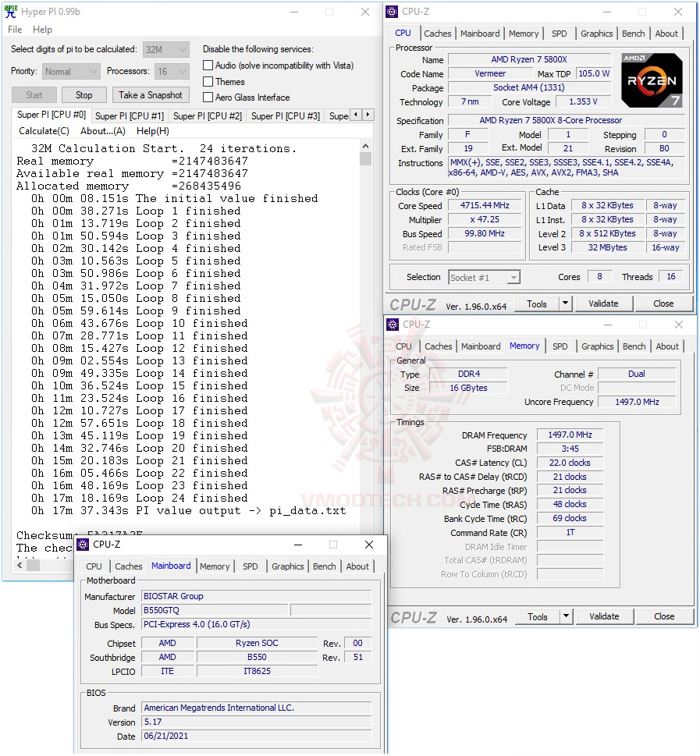
Task: Switch to the Super PI [CPU #3] tab
Action: (x=286, y=116)
